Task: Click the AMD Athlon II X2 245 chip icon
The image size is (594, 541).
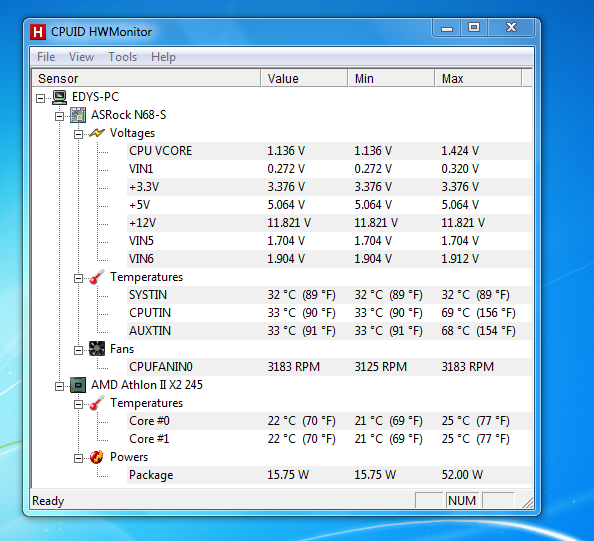Action: pyautogui.click(x=78, y=385)
